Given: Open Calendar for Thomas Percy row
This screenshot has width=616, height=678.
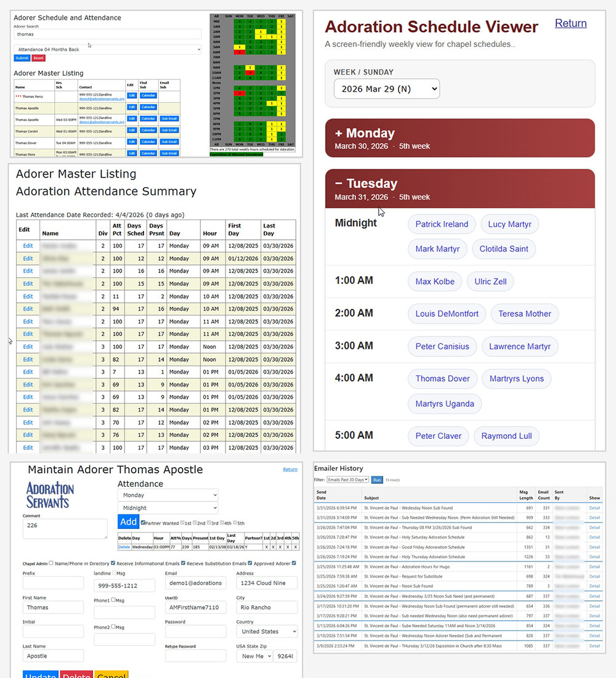Looking at the screenshot, I should 148,96.
